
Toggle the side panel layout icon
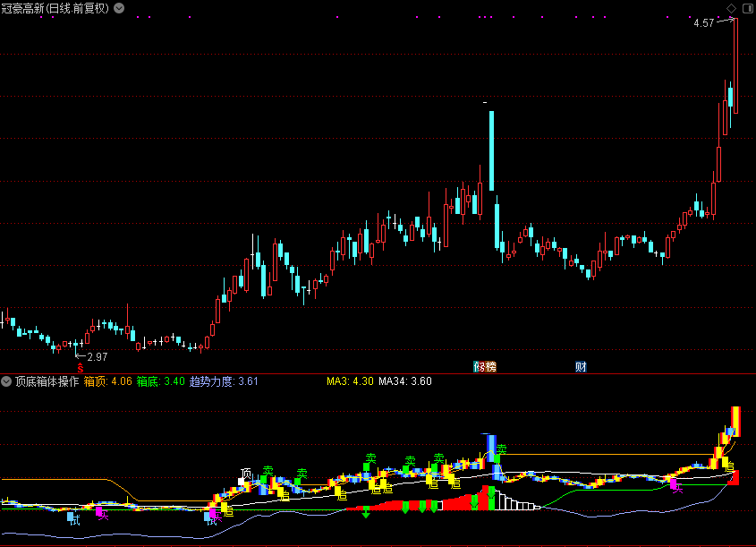[x=748, y=8]
